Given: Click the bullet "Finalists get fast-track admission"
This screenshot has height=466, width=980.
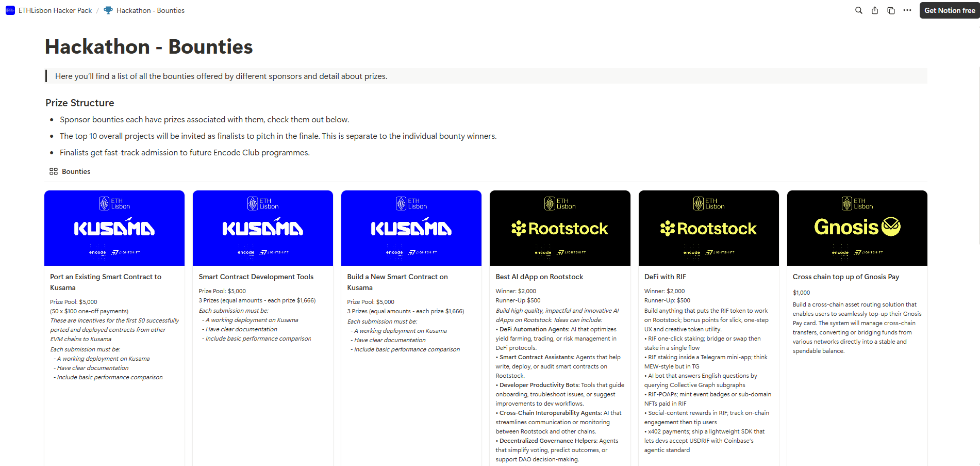Looking at the screenshot, I should [185, 153].
